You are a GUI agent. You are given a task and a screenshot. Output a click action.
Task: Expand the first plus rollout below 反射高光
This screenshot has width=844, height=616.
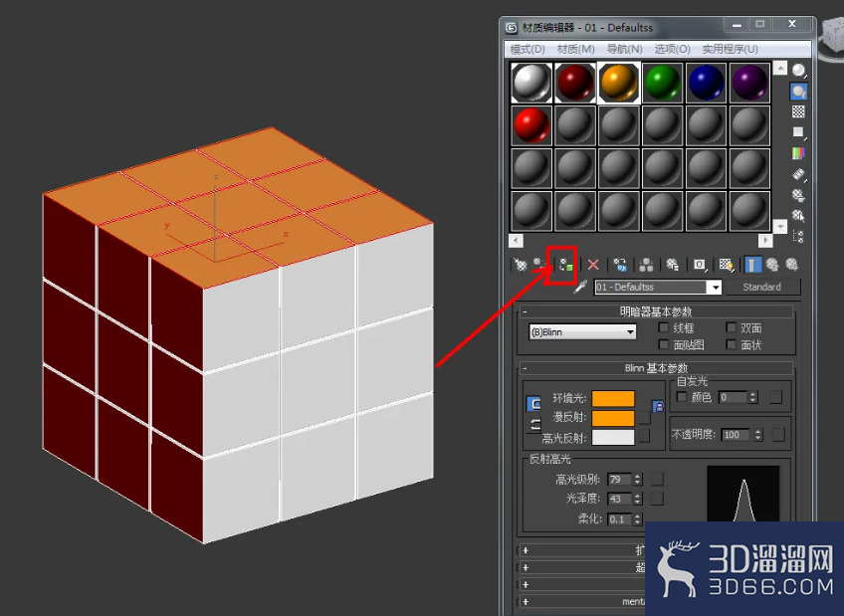coord(526,550)
